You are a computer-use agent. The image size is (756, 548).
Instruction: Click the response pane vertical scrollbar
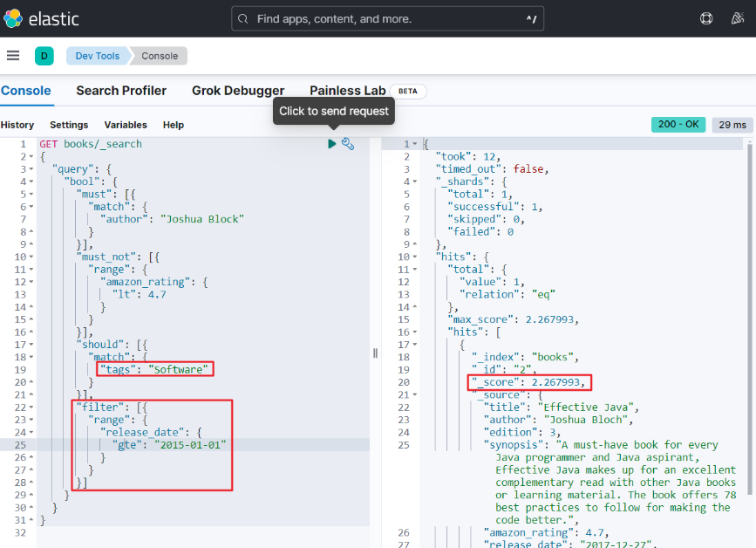(749, 319)
